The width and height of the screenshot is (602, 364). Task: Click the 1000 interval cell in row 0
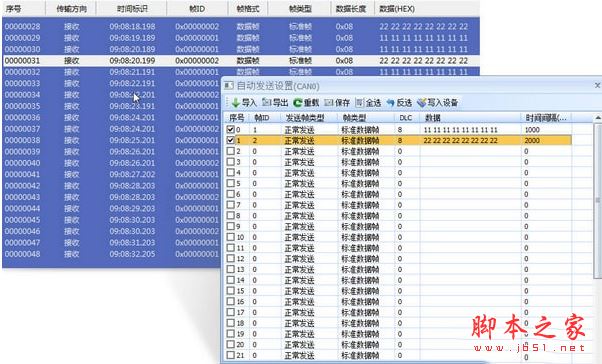tap(546, 130)
